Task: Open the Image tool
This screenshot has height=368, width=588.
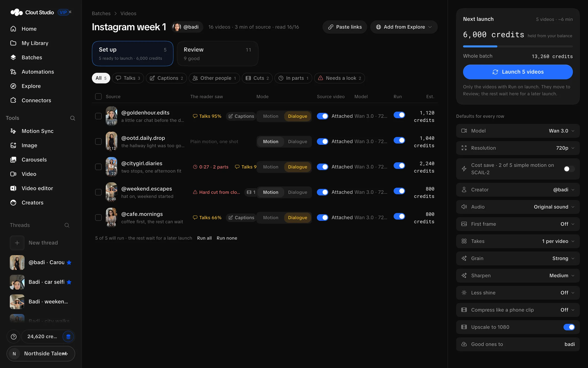Action: point(29,145)
